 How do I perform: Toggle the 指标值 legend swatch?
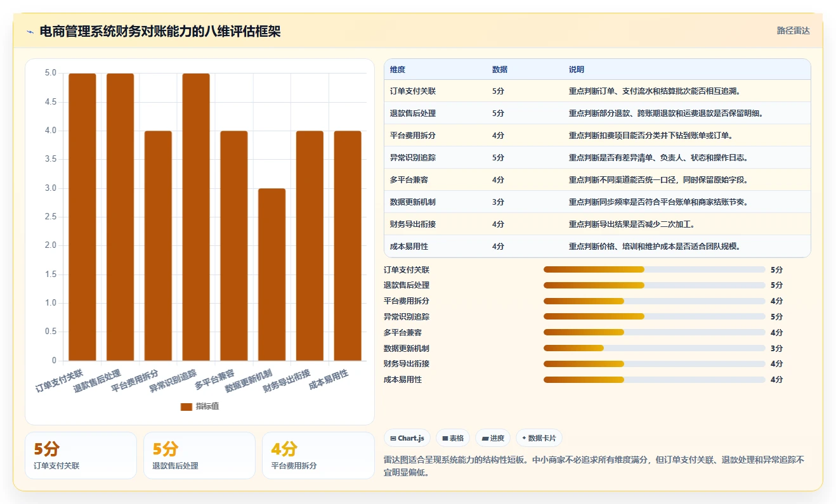pos(186,406)
